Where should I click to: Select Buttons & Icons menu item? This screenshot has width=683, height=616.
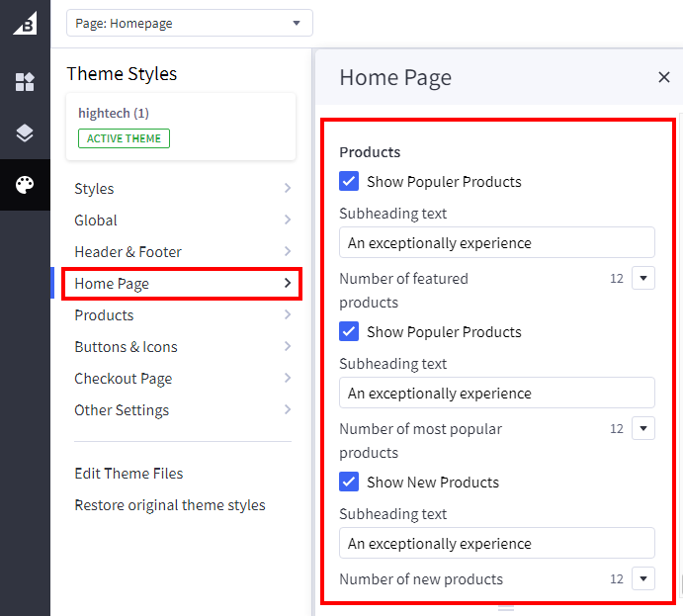point(125,347)
